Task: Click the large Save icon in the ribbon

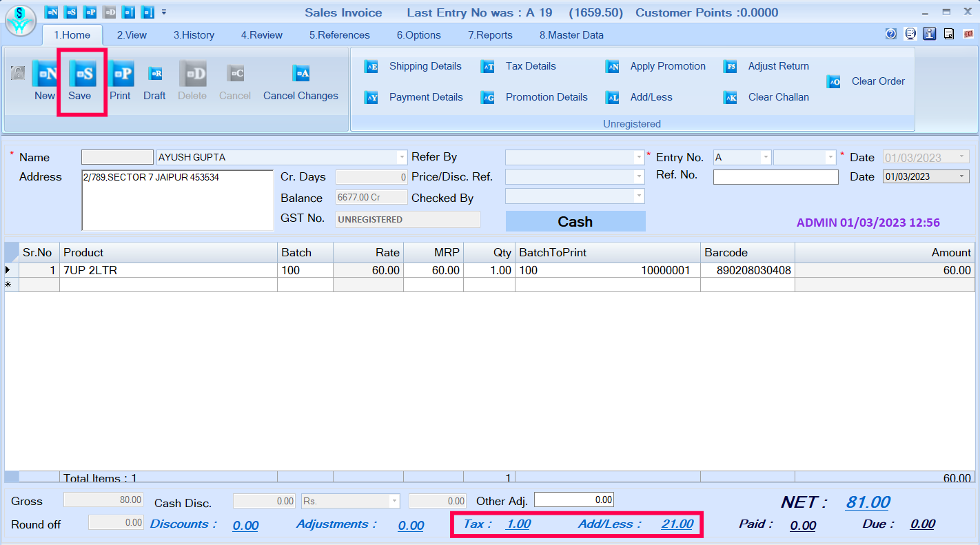Action: click(x=82, y=74)
